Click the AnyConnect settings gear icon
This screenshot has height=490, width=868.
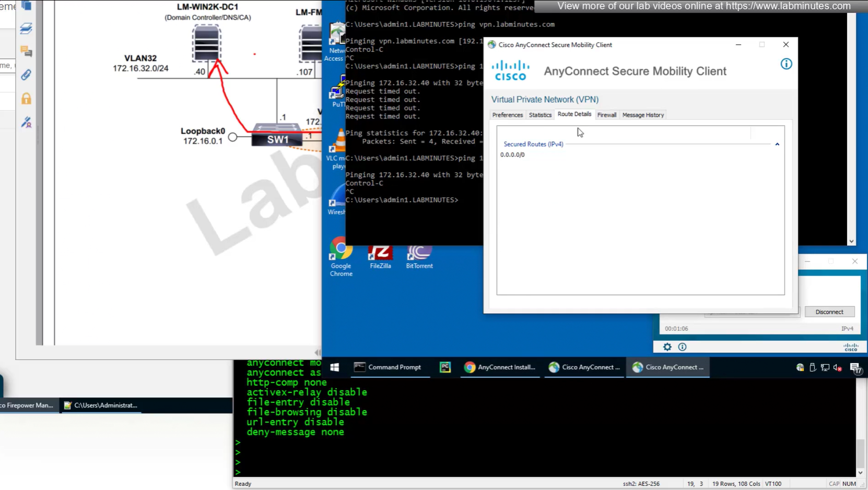pyautogui.click(x=667, y=347)
